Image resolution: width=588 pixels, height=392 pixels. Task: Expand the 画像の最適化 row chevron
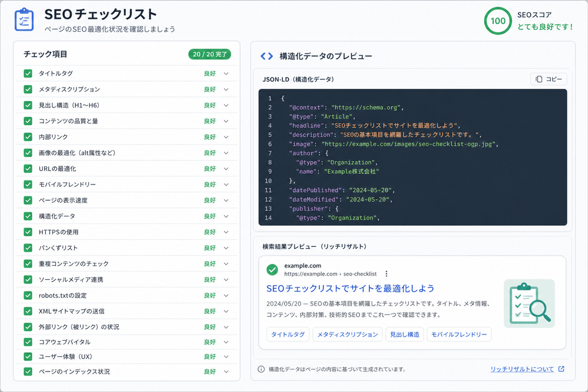tap(226, 153)
